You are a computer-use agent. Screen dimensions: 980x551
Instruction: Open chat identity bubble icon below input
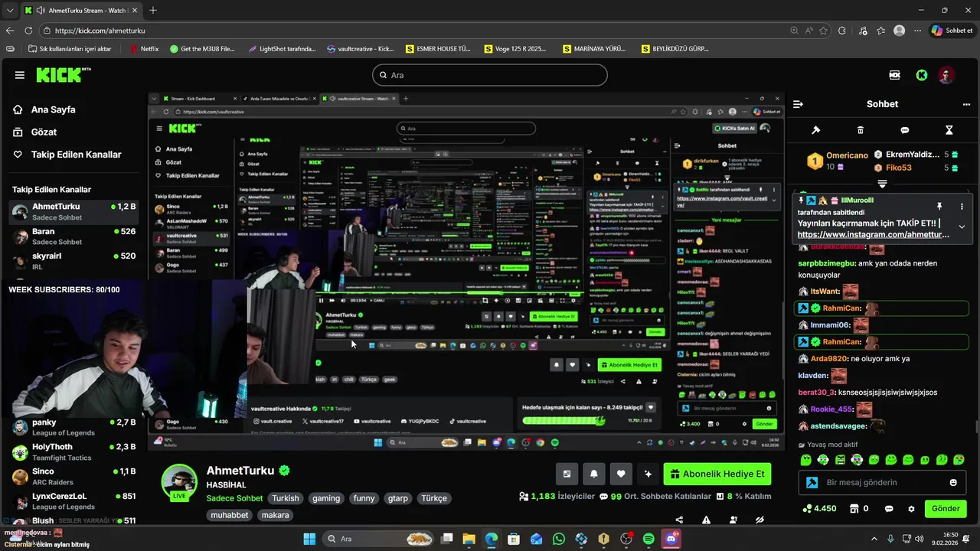pyautogui.click(x=889, y=509)
